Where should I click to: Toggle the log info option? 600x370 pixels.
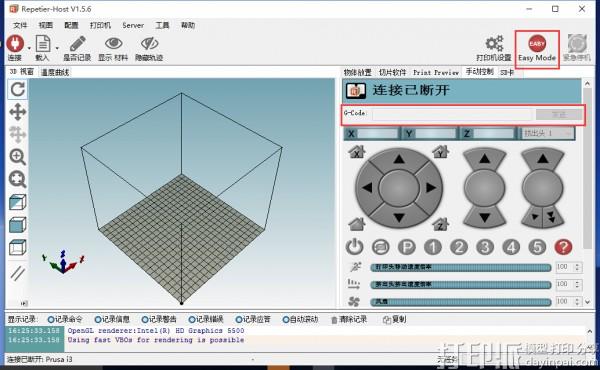click(x=112, y=319)
